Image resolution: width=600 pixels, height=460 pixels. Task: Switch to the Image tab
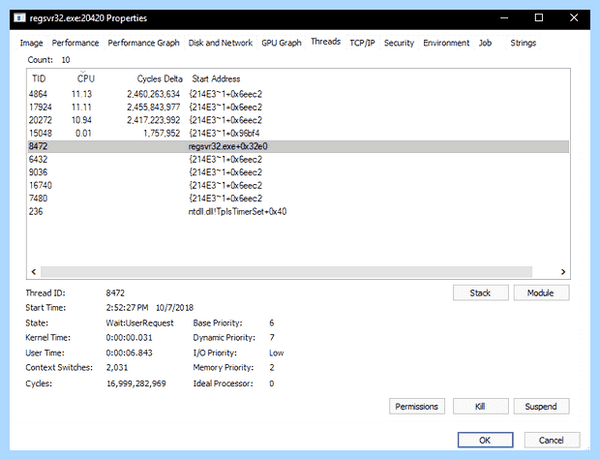tap(31, 43)
